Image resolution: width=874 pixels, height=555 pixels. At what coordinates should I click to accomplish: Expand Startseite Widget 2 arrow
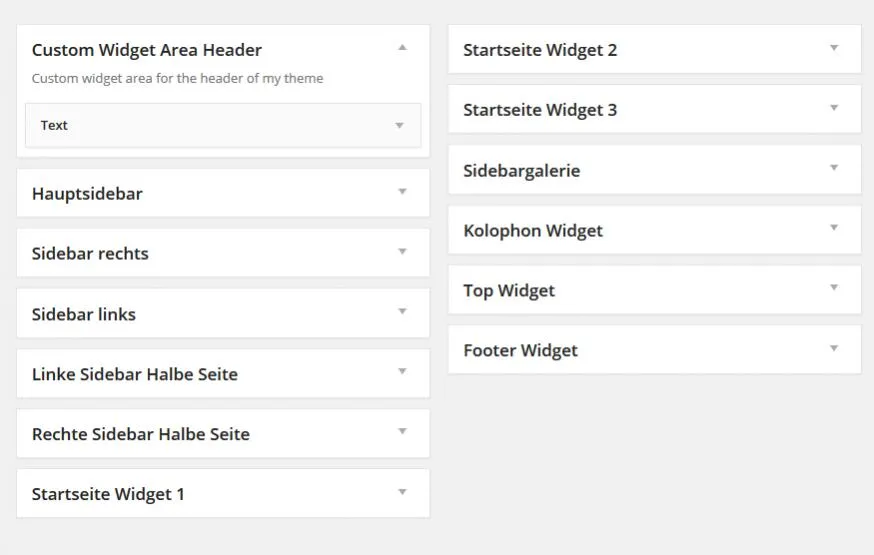834,48
